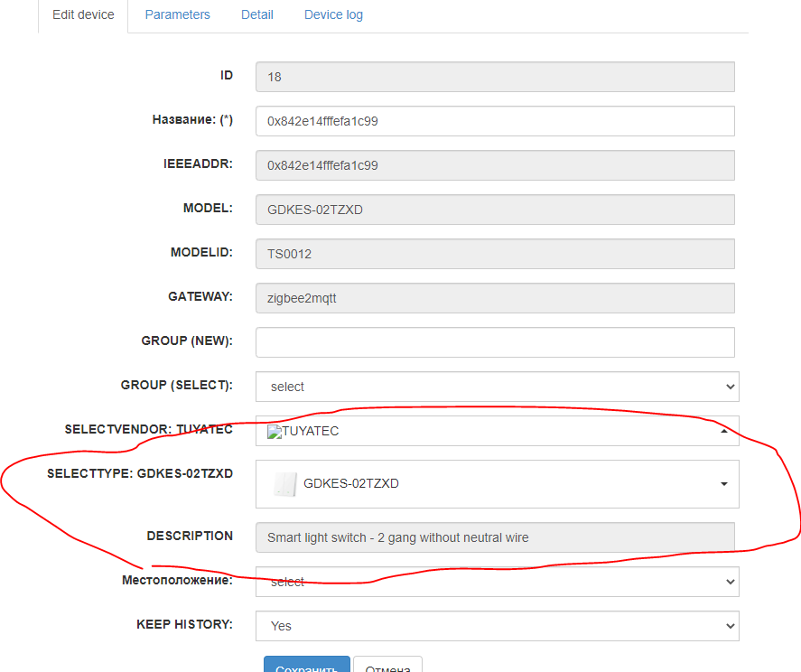801x672 pixels.
Task: Click the read-only ID field
Action: pos(495,77)
